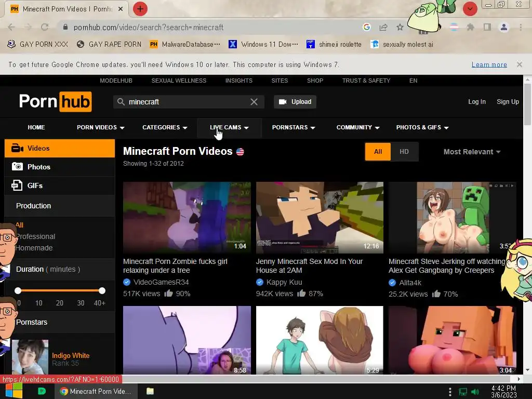Click the browser address bar URL

click(x=148, y=27)
